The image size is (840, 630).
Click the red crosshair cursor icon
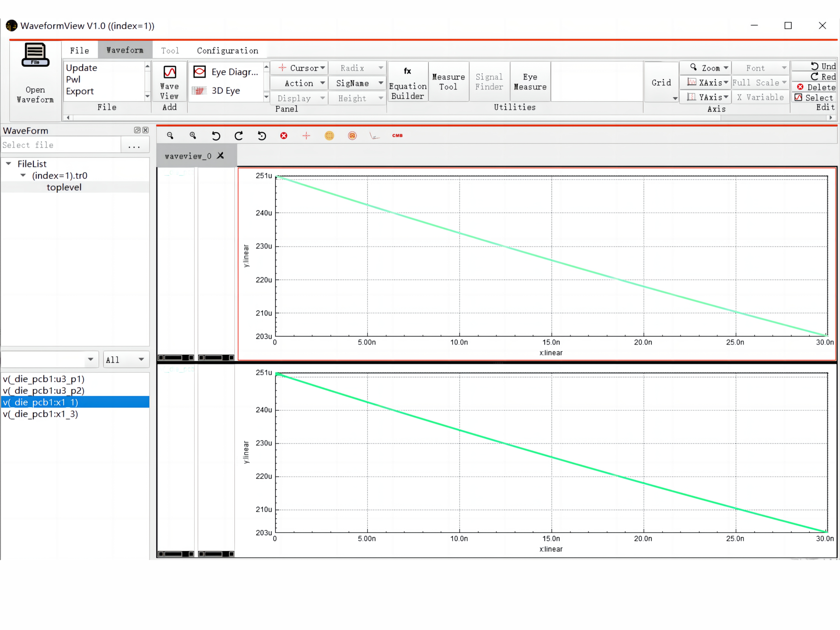(x=306, y=136)
